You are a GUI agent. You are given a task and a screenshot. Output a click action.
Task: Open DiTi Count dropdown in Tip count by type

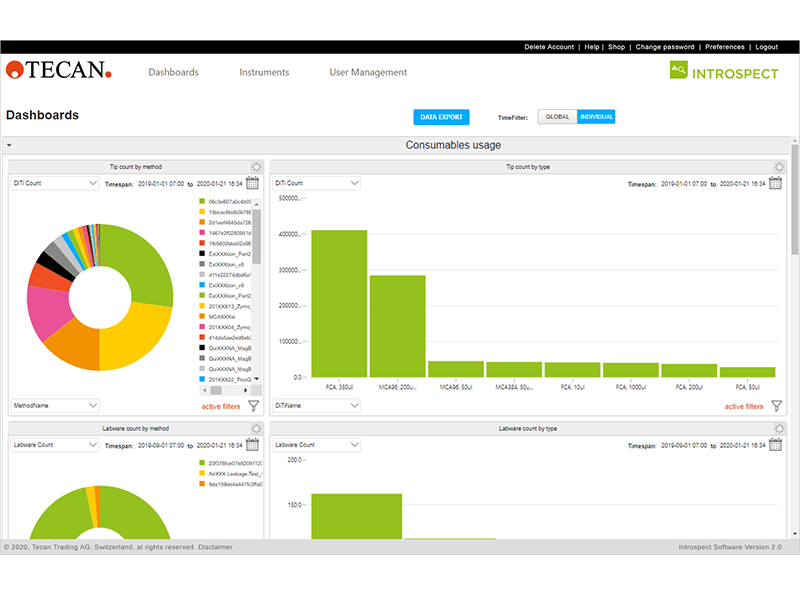pos(316,183)
